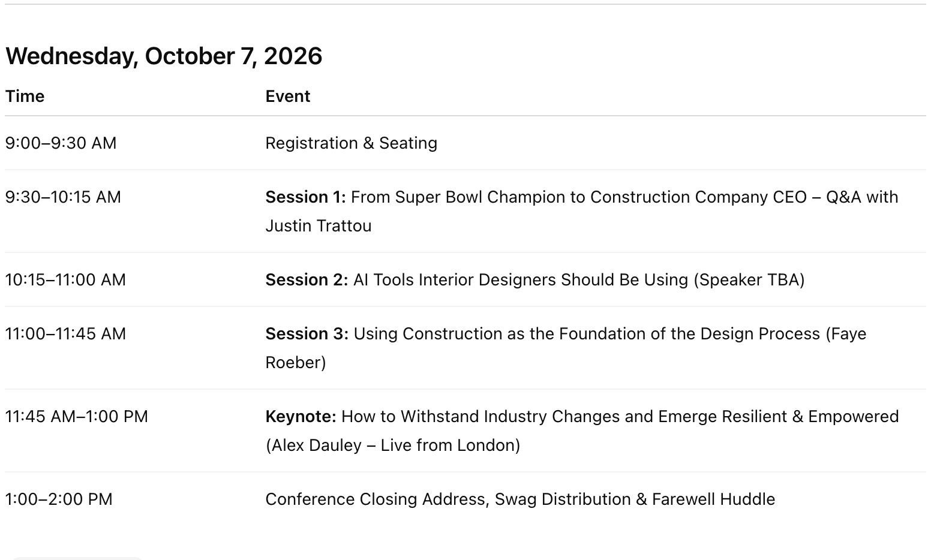Click the Alex Dauley – Live from London text
The image size is (931, 560).
[393, 445]
